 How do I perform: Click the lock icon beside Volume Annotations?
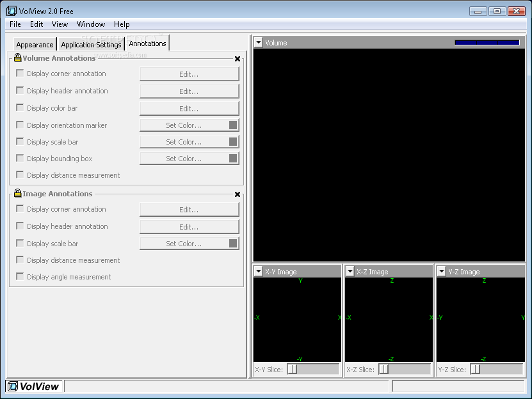tap(18, 58)
